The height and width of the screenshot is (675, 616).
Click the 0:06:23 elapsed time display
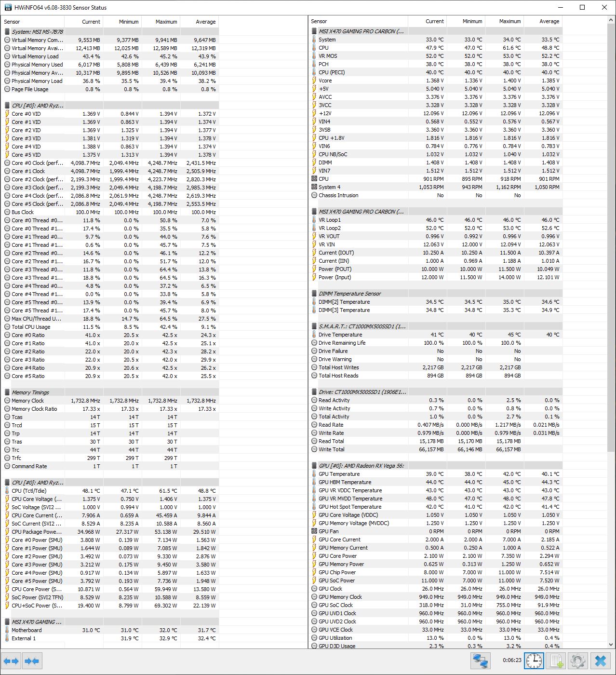pos(512,660)
